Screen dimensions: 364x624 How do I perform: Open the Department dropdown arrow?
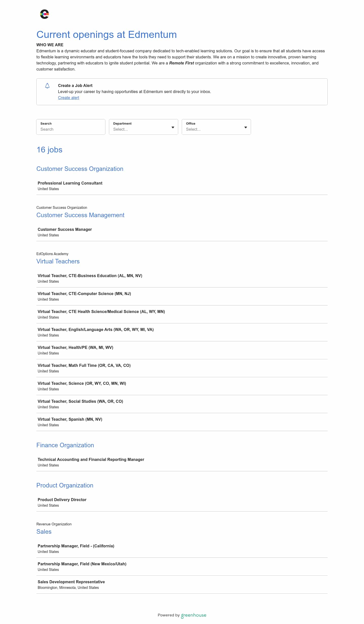(x=173, y=127)
